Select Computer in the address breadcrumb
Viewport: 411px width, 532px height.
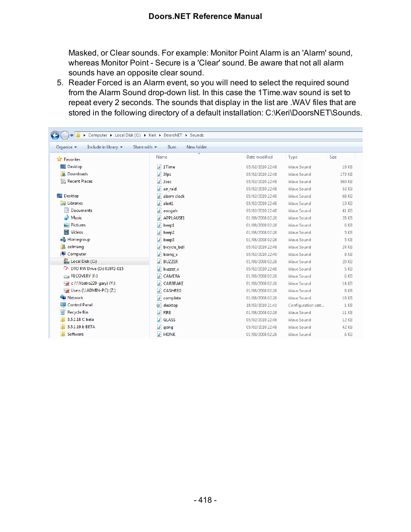point(98,135)
